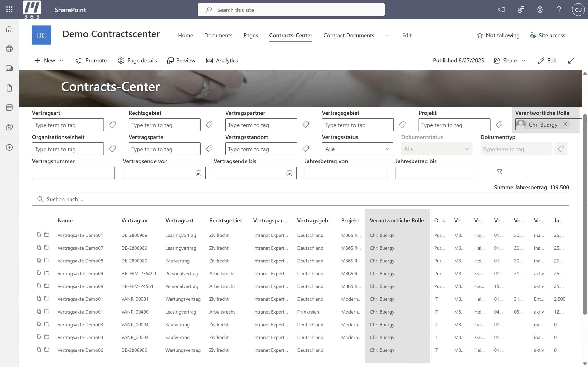
Task: Expand the Share dropdown chevron
Action: (524, 61)
